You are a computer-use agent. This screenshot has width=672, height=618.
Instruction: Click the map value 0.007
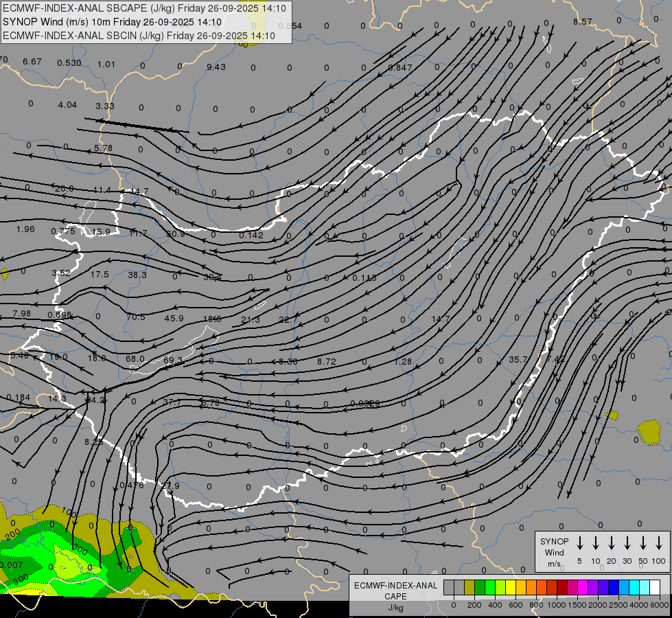[11, 564]
